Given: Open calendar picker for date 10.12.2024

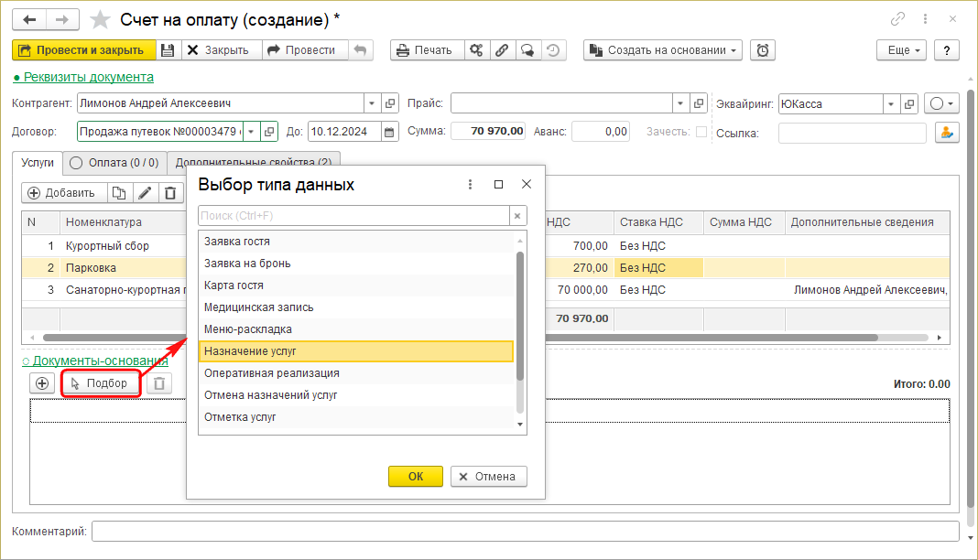Looking at the screenshot, I should (x=390, y=132).
